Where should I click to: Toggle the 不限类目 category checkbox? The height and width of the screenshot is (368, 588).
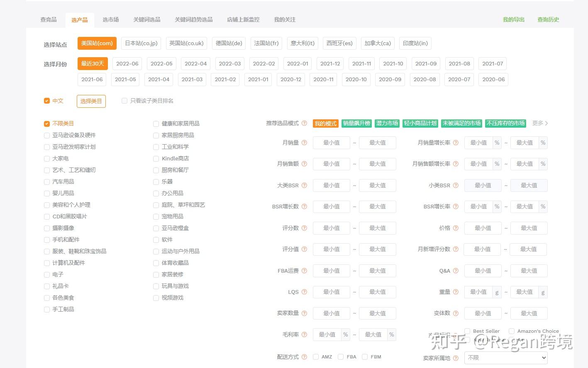pos(47,123)
